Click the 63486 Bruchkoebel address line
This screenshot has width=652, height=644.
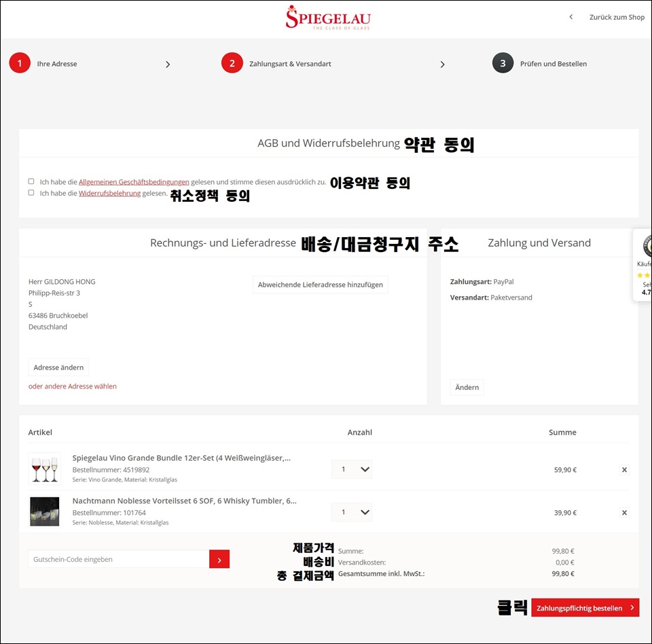[58, 315]
